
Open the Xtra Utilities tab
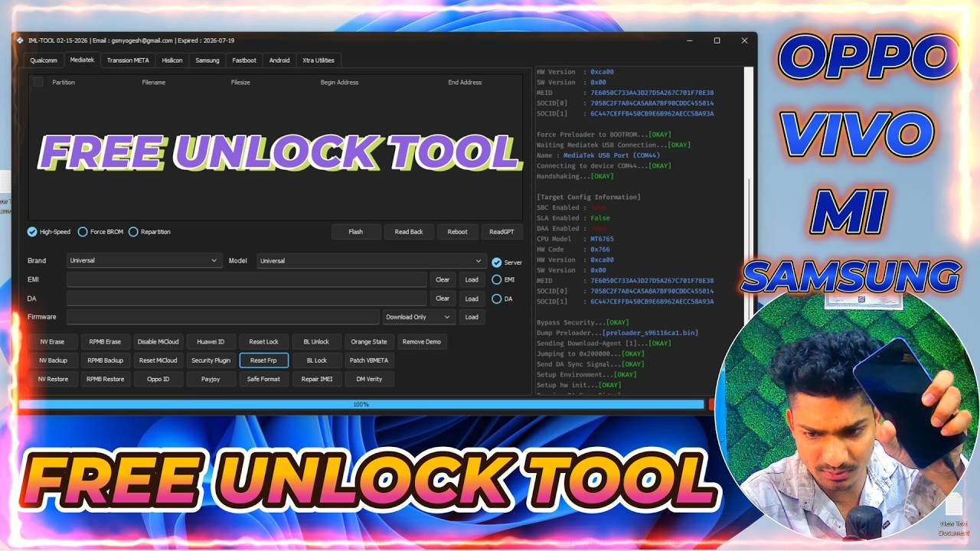pos(318,60)
